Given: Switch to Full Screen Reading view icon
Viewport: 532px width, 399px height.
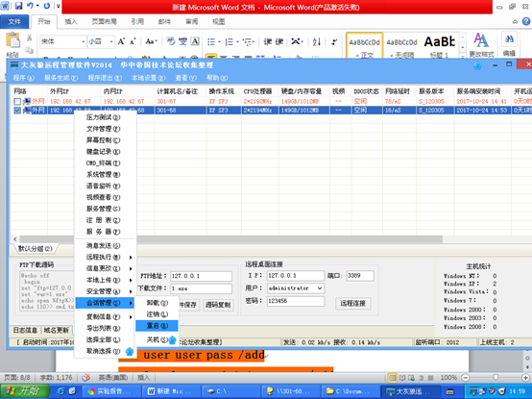Looking at the screenshot, I should 402,378.
